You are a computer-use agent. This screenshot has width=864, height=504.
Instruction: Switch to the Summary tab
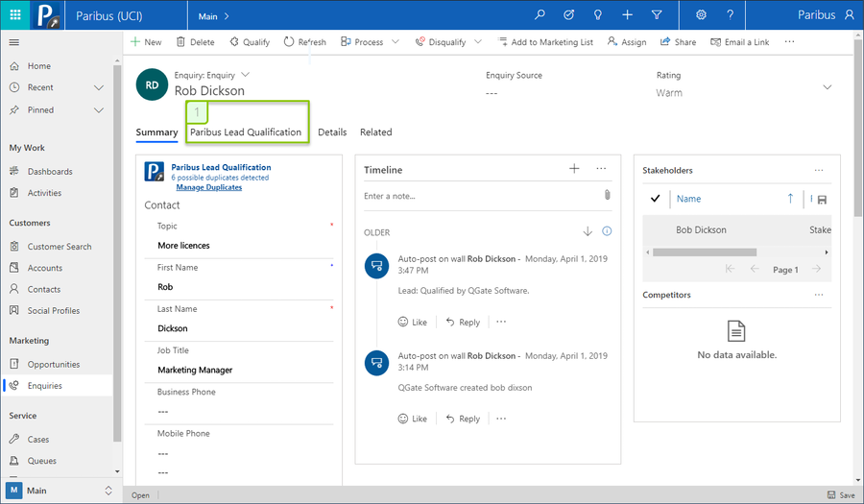click(156, 132)
